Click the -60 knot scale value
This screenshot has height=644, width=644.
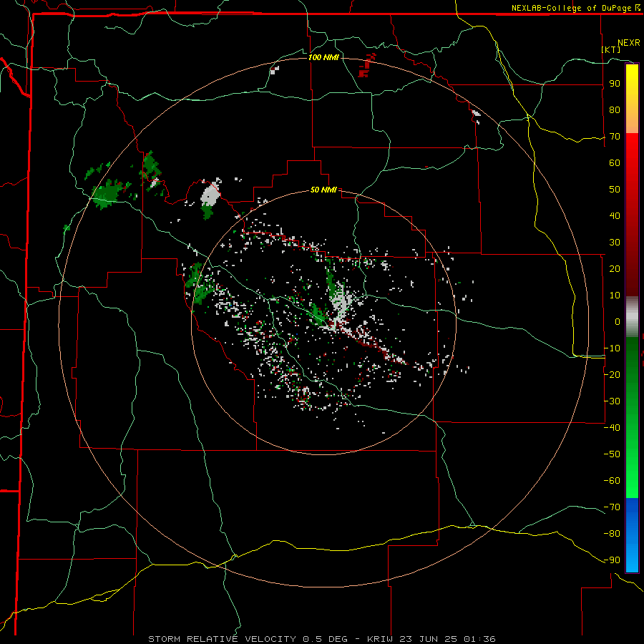point(612,481)
